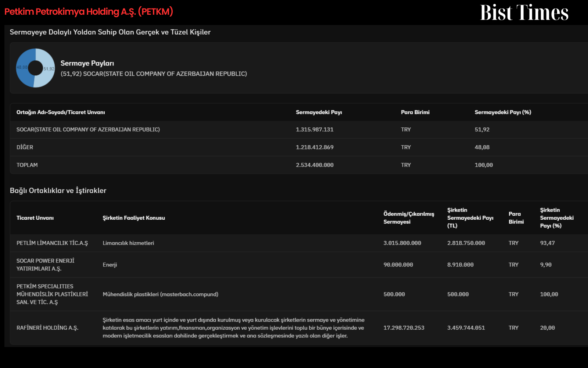Sort by Ödenmiş/Çıkarılmış Sermayesi header
588x368 pixels.
[409, 218]
